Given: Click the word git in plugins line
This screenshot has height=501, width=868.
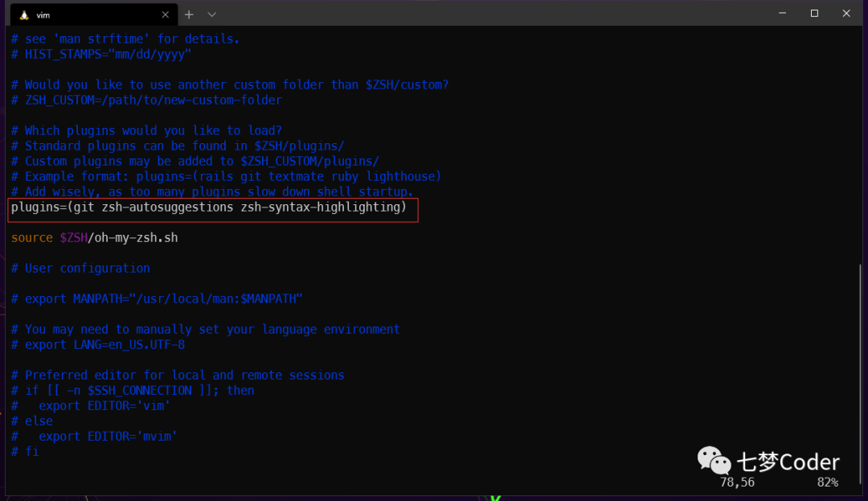Looking at the screenshot, I should [84, 207].
